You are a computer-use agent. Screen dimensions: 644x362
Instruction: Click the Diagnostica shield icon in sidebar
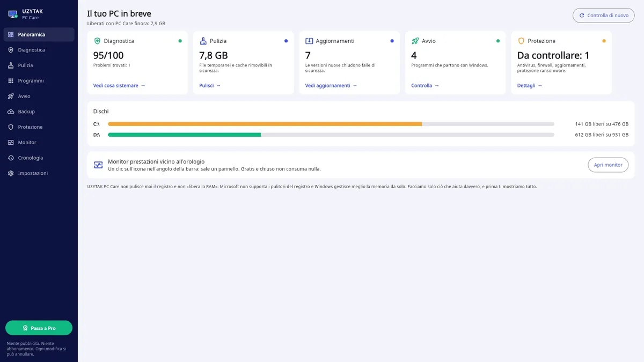click(11, 50)
